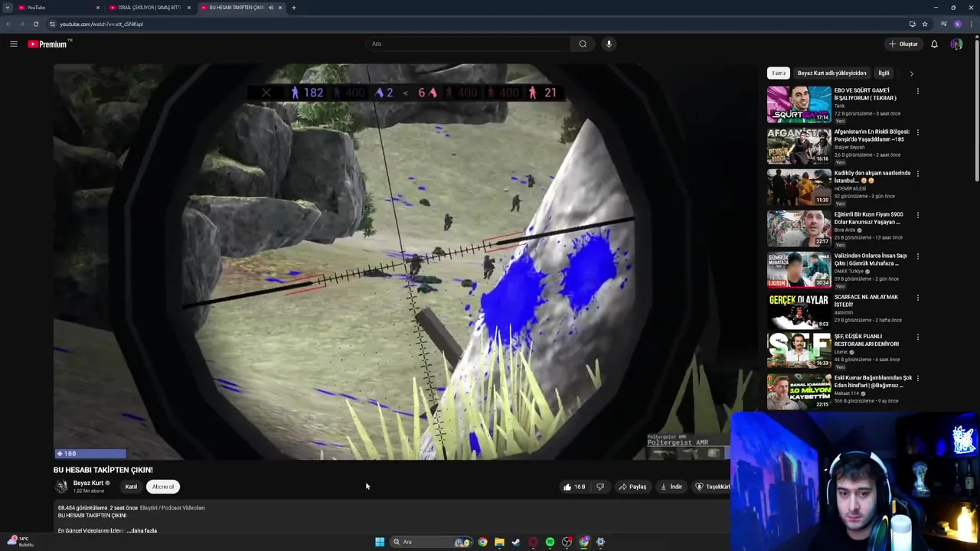This screenshot has height=551, width=980.
Task: Click the Teşekkürler thanks button
Action: [x=711, y=487]
